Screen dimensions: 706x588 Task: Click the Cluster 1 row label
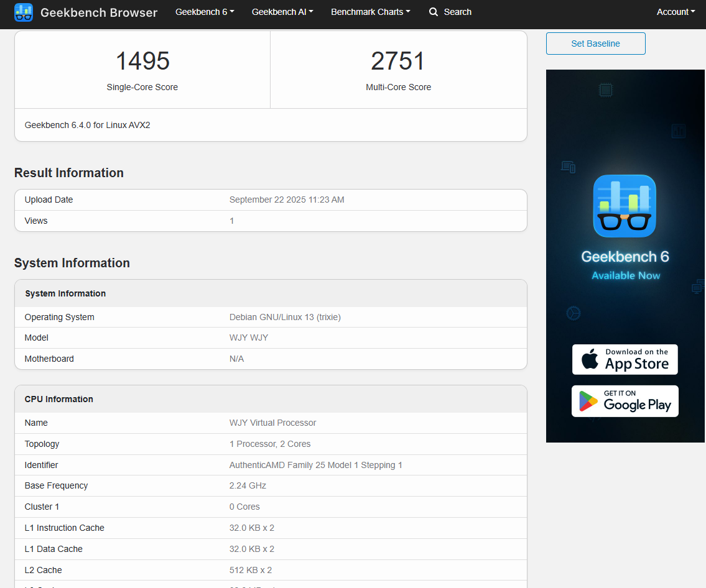tap(42, 507)
